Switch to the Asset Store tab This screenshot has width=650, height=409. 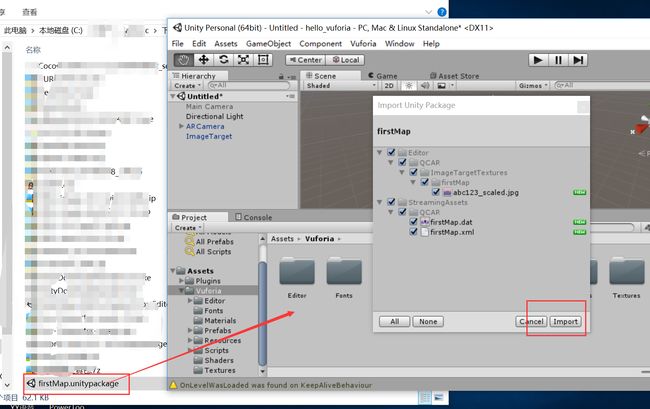454,76
